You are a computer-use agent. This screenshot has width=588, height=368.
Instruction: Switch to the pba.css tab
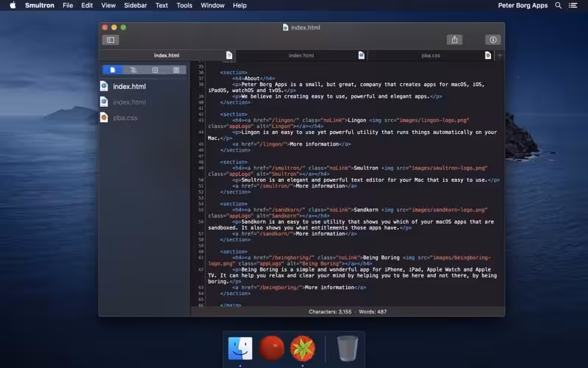pos(430,55)
